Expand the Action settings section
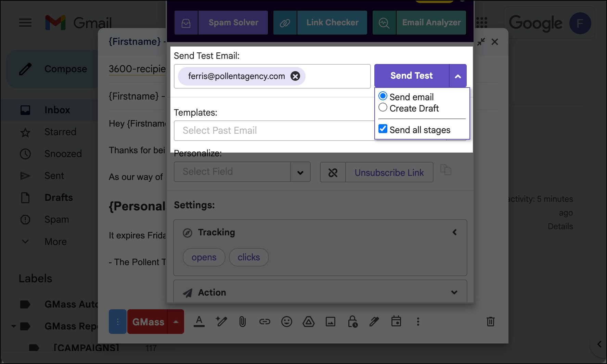The image size is (607, 364). (454, 292)
